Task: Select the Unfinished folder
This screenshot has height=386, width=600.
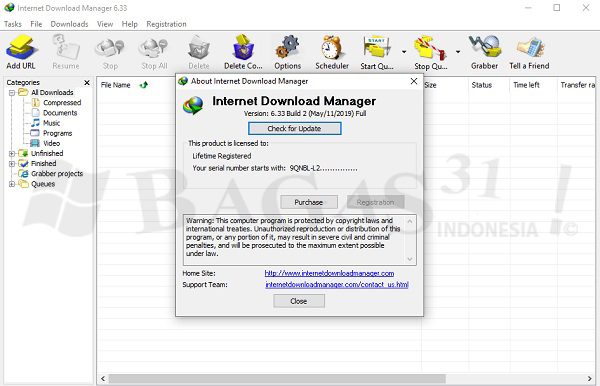Action: coord(41,153)
